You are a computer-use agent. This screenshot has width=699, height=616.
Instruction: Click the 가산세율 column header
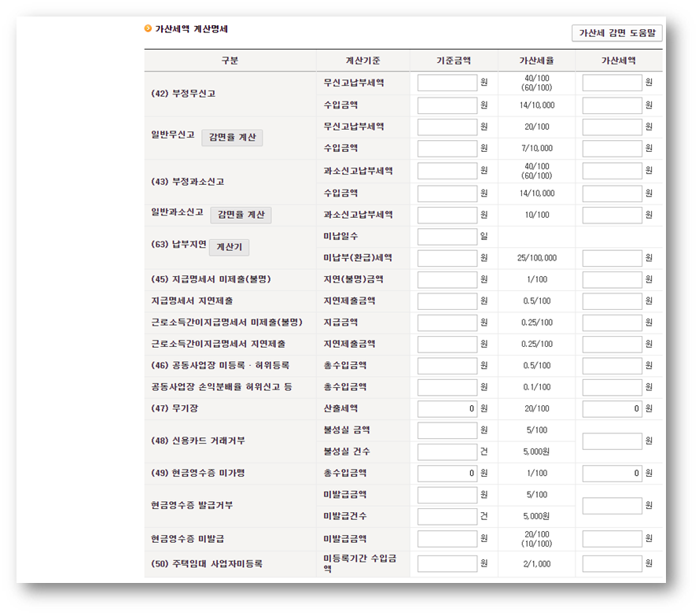(x=537, y=61)
